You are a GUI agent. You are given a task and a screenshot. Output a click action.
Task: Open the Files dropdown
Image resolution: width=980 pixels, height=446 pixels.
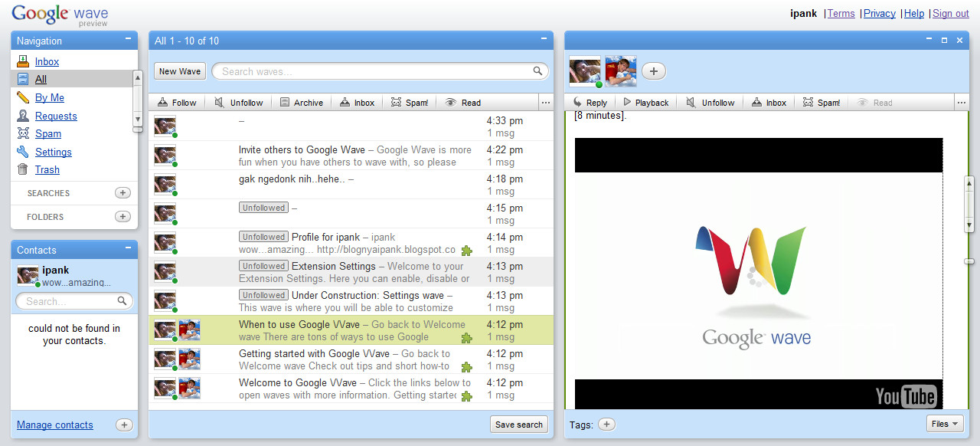[945, 424]
